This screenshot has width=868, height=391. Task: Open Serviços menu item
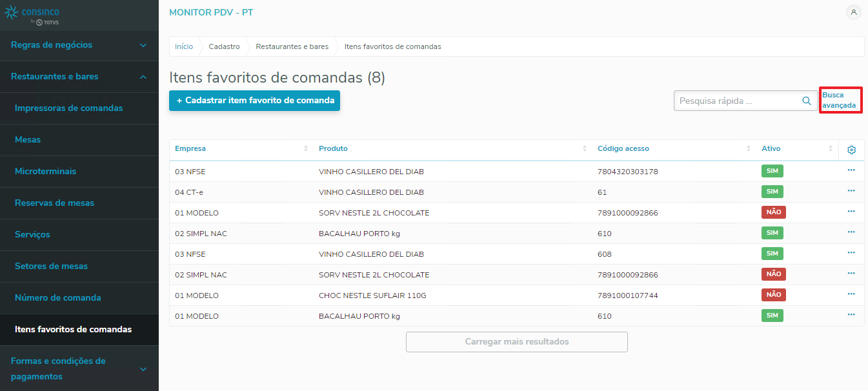tap(79, 235)
